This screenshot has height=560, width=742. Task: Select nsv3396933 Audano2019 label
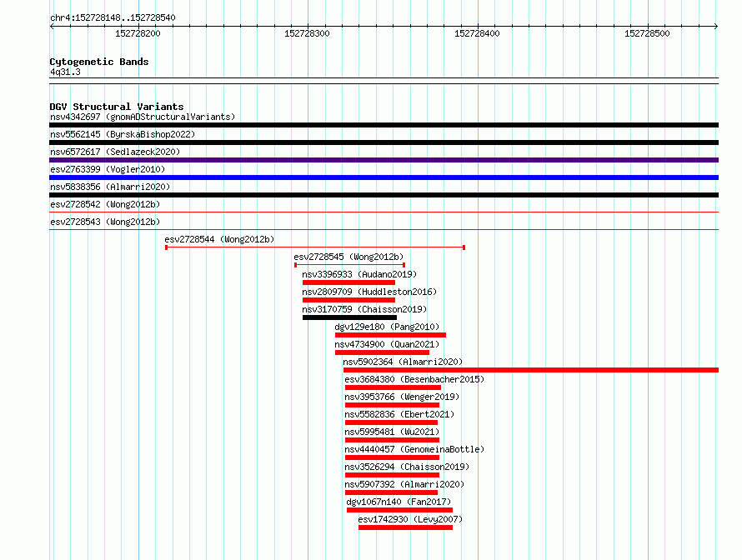359,274
